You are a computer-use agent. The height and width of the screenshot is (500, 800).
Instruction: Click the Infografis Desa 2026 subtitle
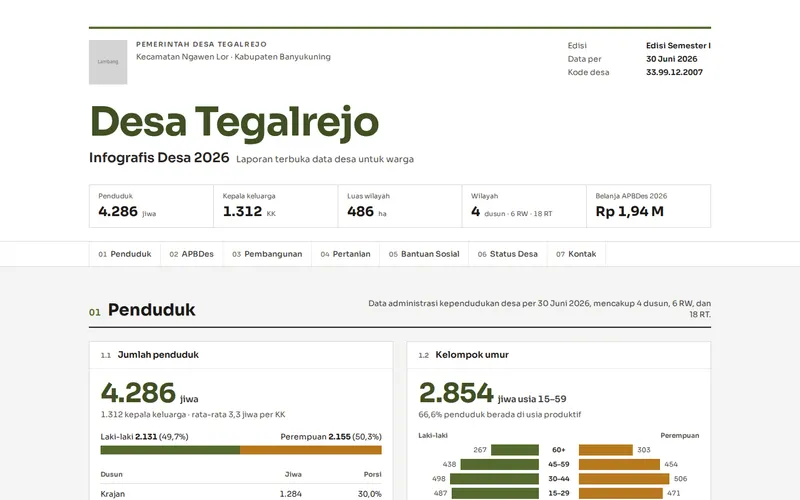coord(159,158)
